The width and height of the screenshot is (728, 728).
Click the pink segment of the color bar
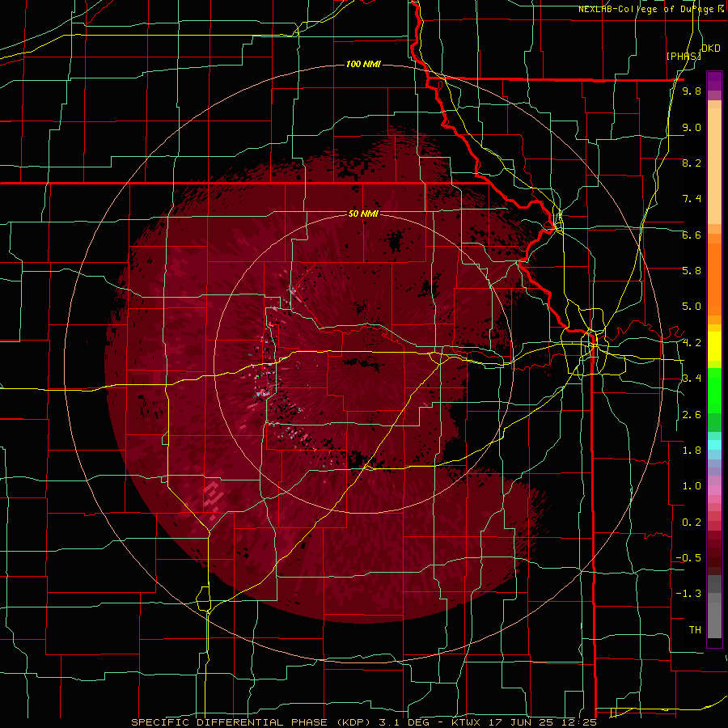[x=714, y=490]
